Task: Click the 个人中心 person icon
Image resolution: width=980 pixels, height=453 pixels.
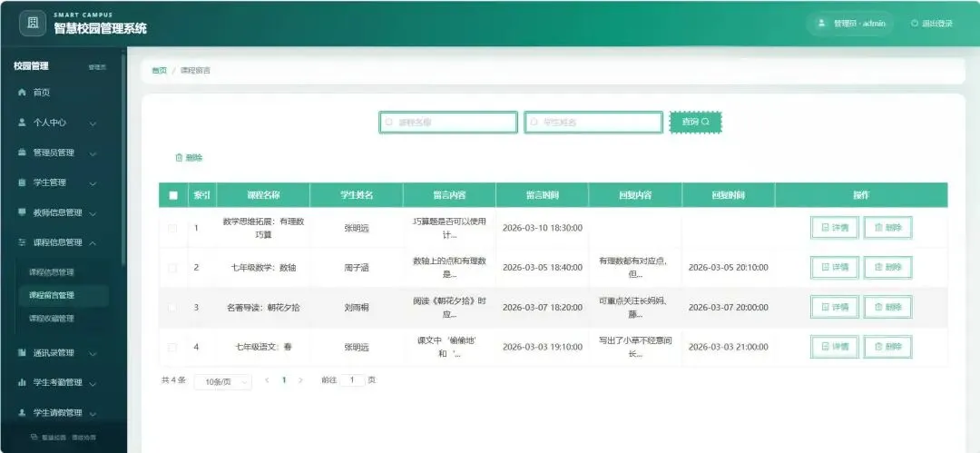Action: tap(22, 123)
